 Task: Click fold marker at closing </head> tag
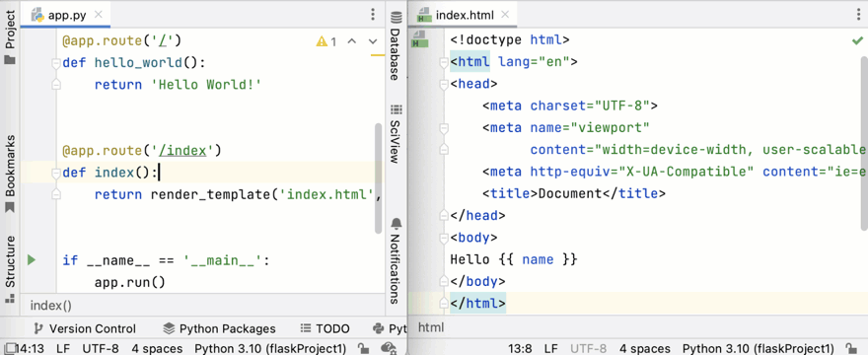click(x=444, y=216)
